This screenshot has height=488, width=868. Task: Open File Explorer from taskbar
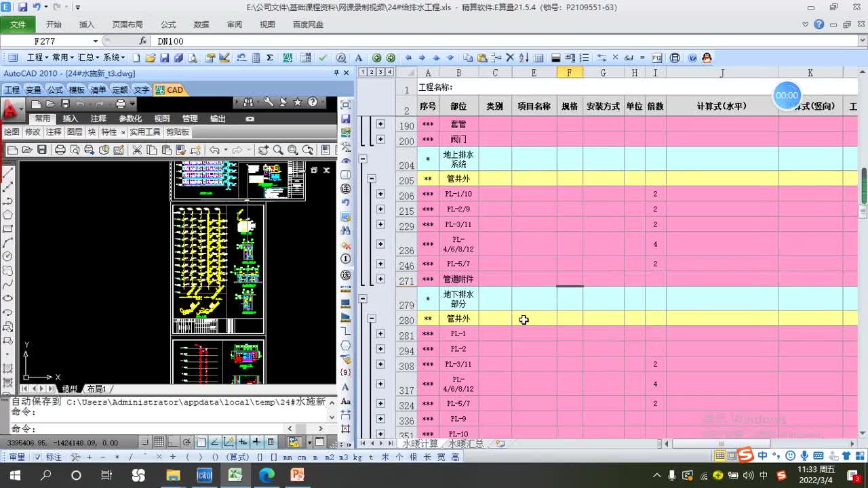pyautogui.click(x=174, y=475)
